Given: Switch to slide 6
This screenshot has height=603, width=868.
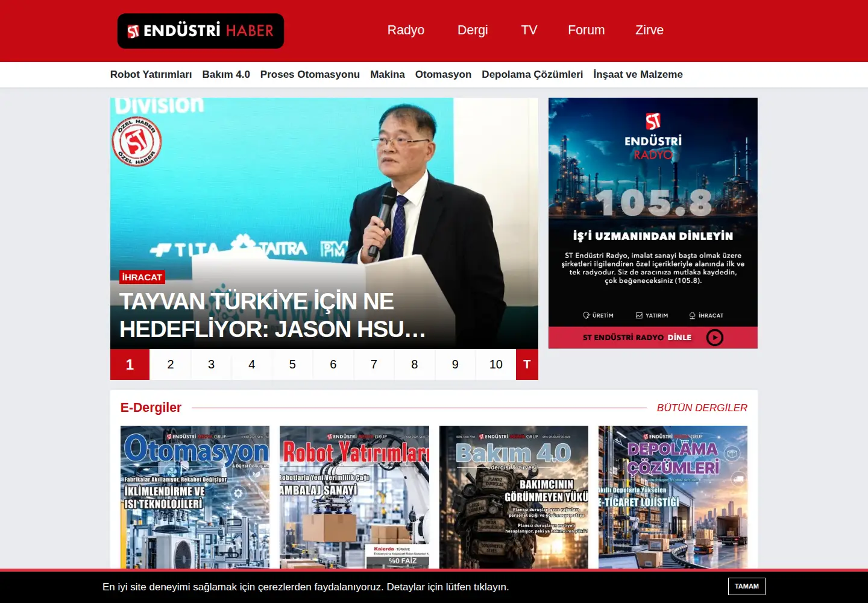Looking at the screenshot, I should pos(333,364).
